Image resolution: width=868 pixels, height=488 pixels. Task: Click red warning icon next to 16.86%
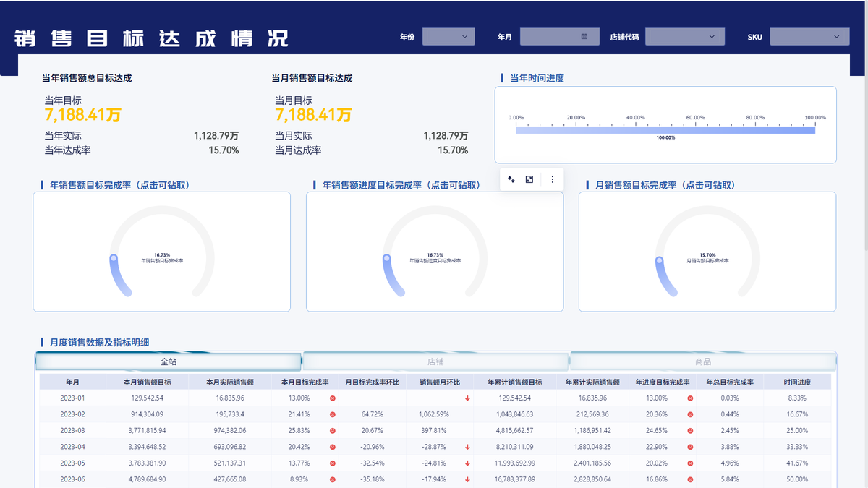[690, 479]
